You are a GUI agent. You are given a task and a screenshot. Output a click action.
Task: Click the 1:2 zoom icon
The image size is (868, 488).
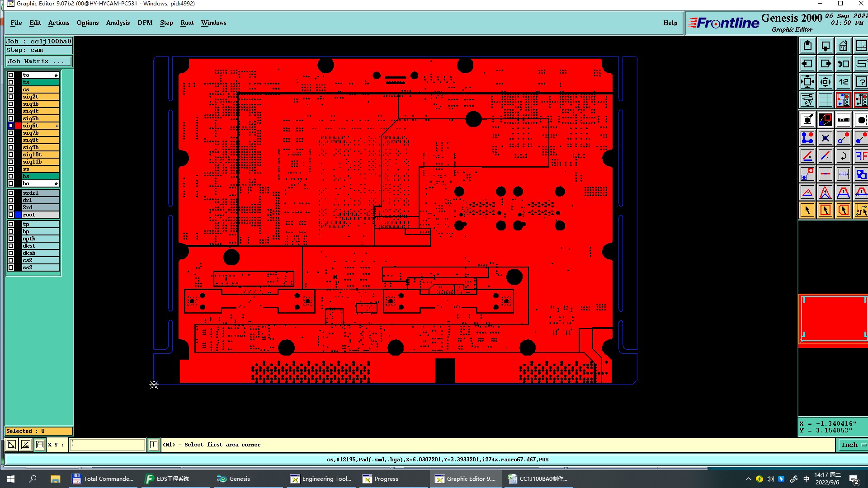843,82
